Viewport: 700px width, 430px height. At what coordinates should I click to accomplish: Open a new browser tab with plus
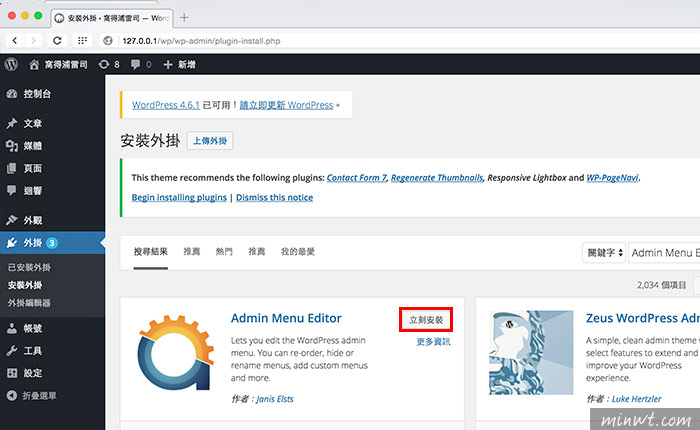184,18
